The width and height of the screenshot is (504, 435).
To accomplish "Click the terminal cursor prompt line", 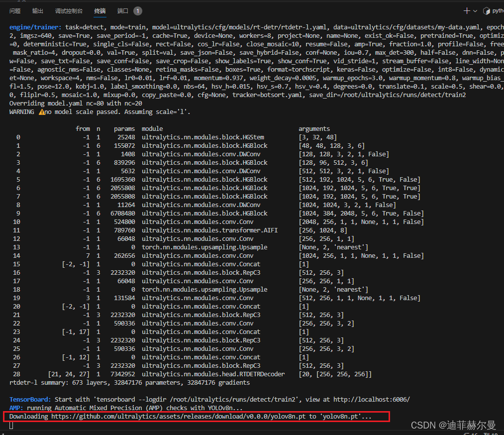I will point(11,426).
